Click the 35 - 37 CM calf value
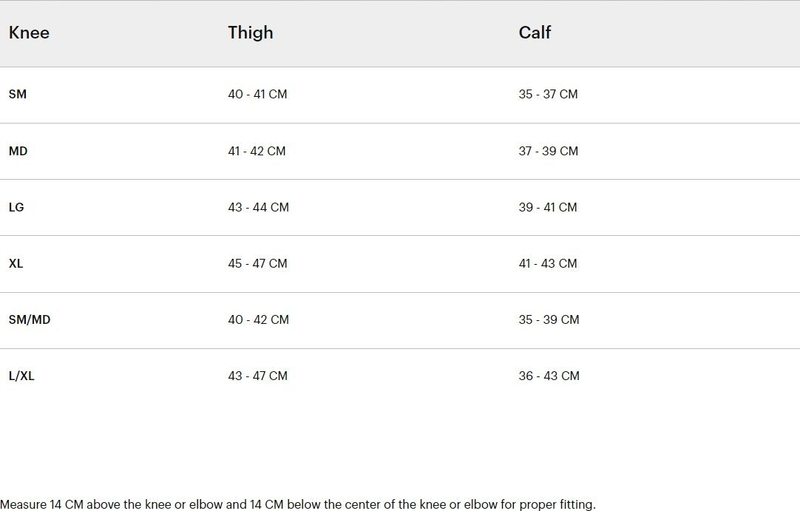This screenshot has height=511, width=800. 548,94
